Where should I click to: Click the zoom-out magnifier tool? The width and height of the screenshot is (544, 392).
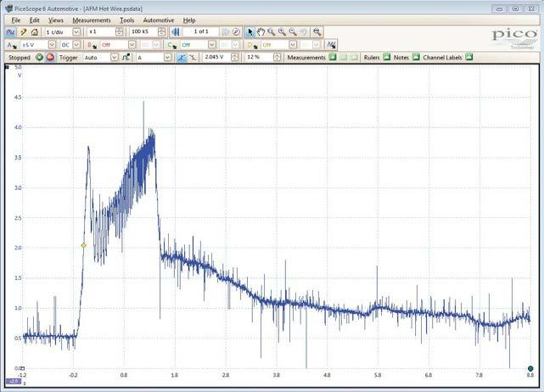(x=293, y=32)
